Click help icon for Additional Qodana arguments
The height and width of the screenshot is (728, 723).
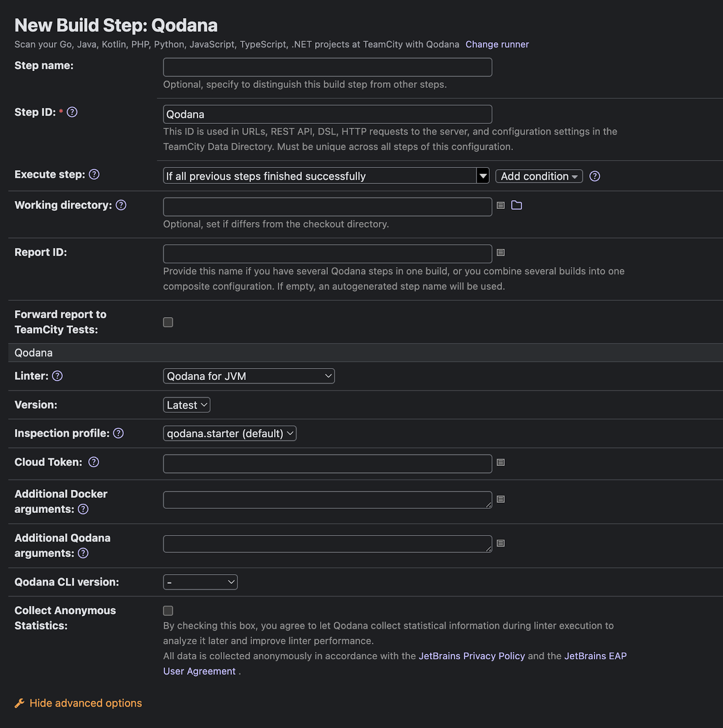[83, 554]
